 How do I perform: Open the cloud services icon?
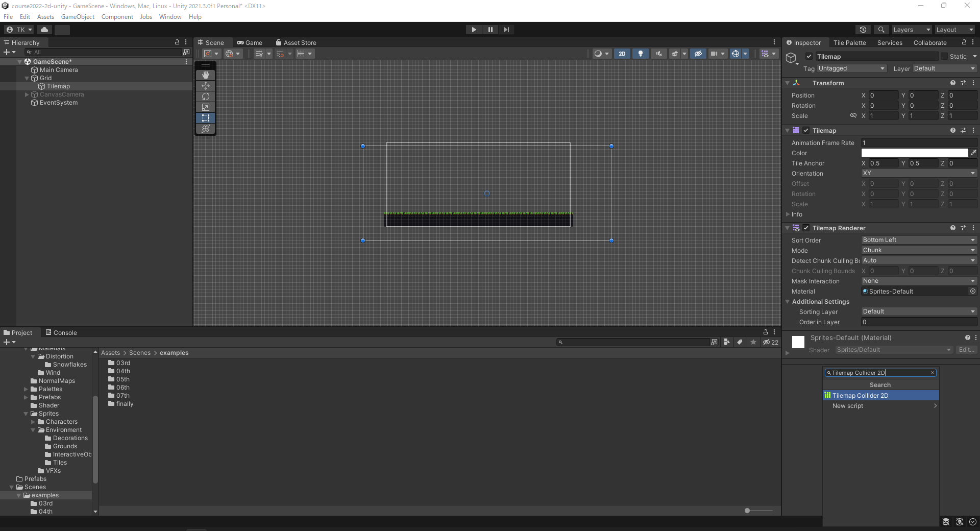[x=44, y=30]
